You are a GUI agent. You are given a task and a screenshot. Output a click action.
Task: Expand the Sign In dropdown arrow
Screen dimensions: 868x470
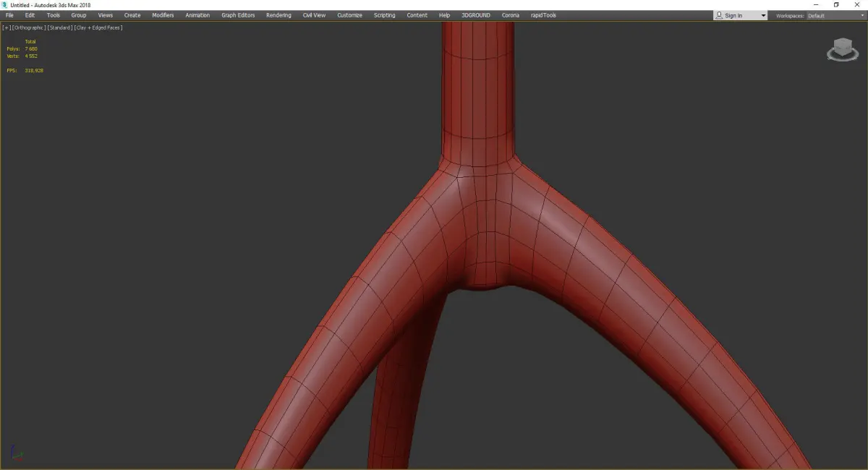click(763, 16)
